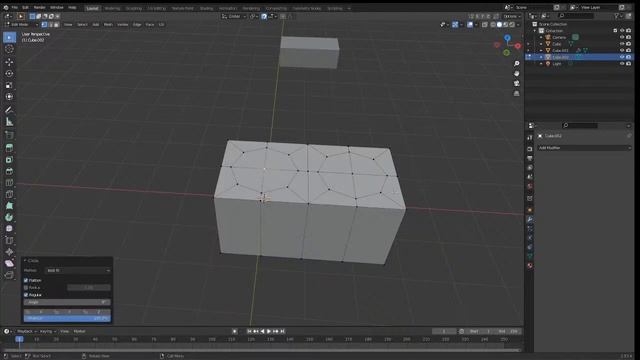
Task: Jump to the timeline start frame
Action: [x=249, y=331]
